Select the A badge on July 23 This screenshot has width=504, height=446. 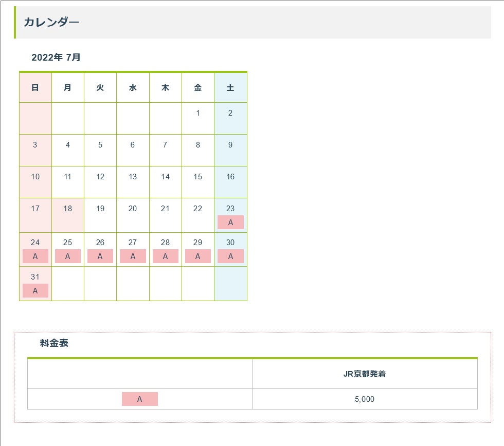click(230, 222)
